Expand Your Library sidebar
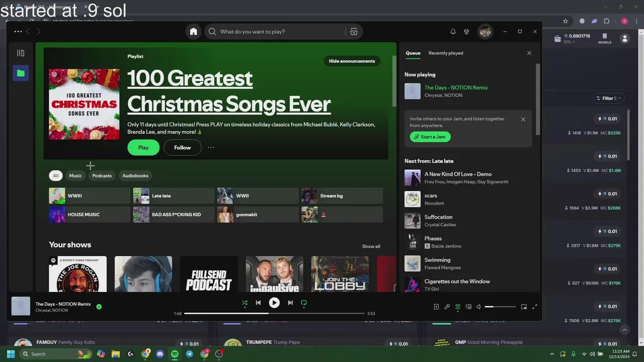The image size is (644, 362). [21, 53]
